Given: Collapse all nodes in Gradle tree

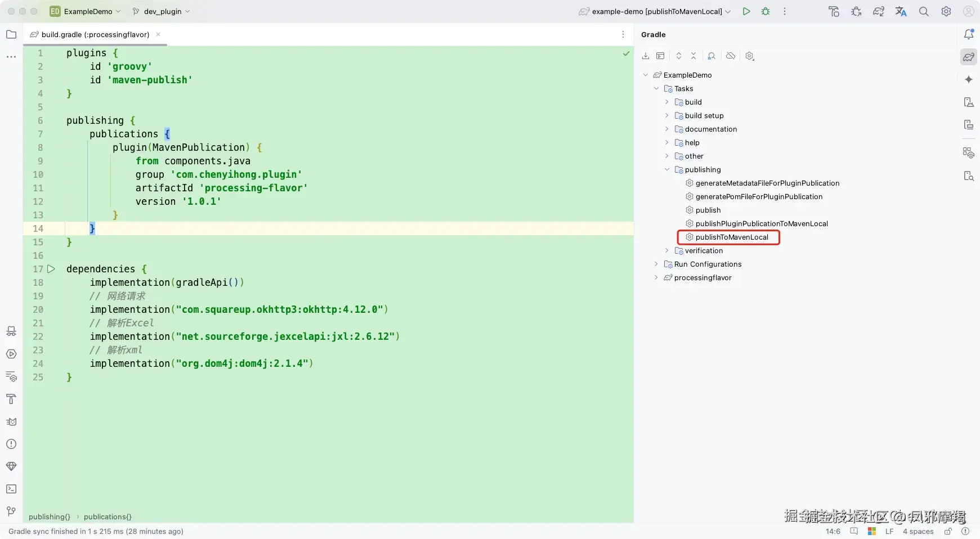Looking at the screenshot, I should [693, 56].
